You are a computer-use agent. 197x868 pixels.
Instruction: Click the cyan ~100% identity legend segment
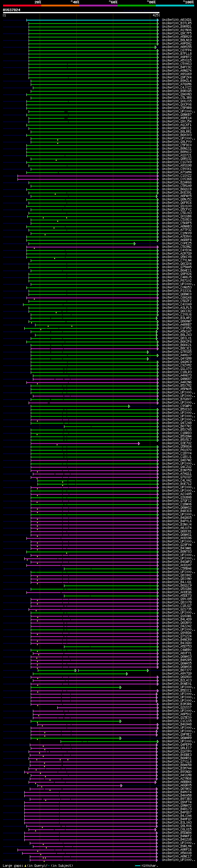coord(175,6)
